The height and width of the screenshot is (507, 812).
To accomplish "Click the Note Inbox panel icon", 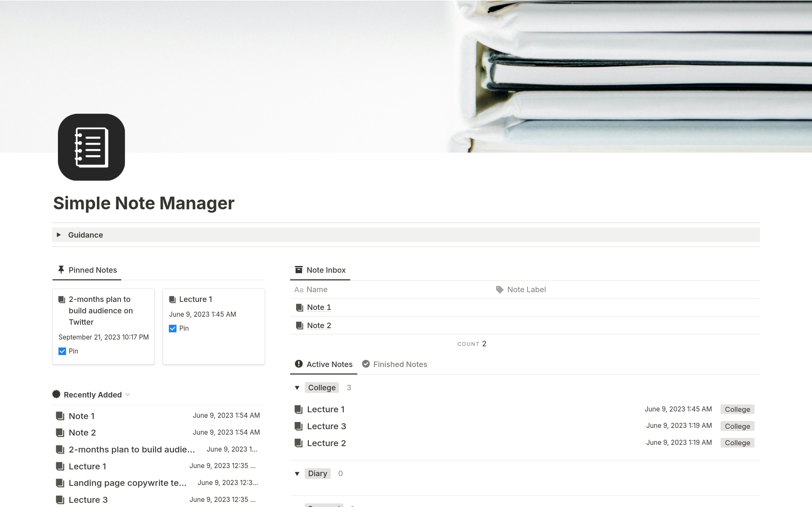I will click(299, 269).
